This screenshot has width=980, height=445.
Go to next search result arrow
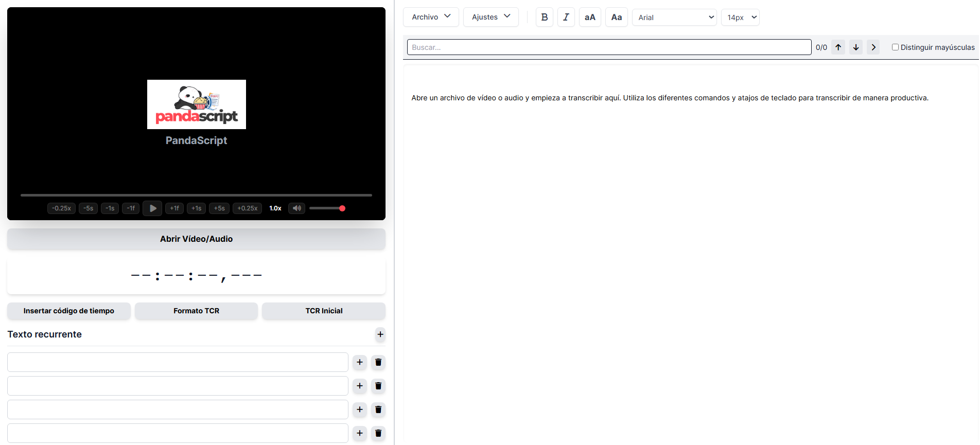coord(855,47)
